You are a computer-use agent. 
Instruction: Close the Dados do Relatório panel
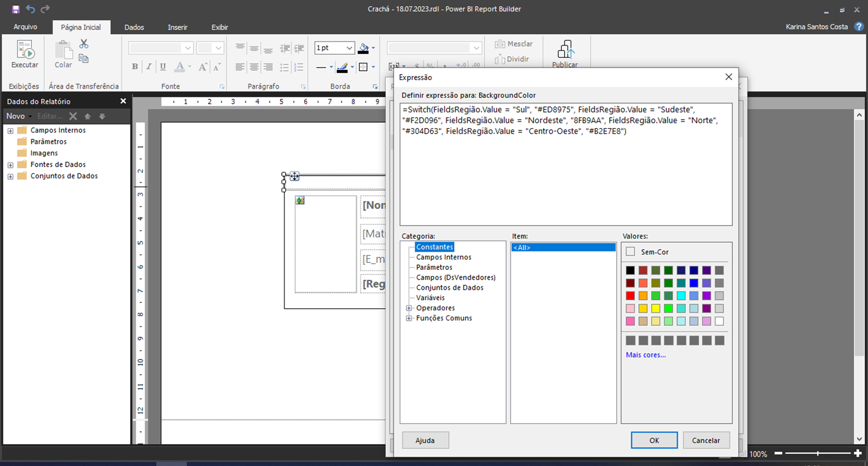pyautogui.click(x=123, y=101)
